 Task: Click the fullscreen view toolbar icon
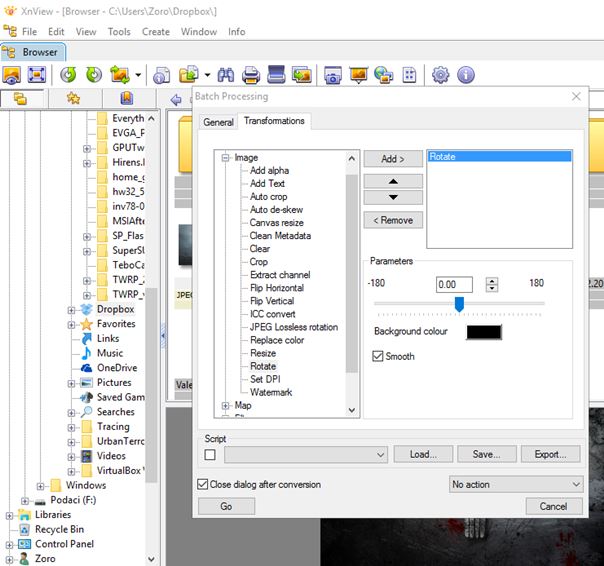tap(37, 75)
